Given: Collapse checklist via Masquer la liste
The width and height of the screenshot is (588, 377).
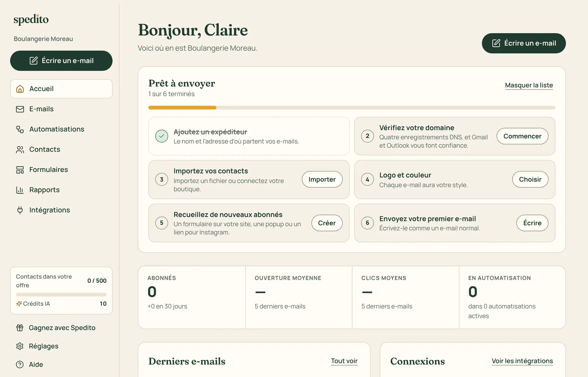Looking at the screenshot, I should click(529, 85).
